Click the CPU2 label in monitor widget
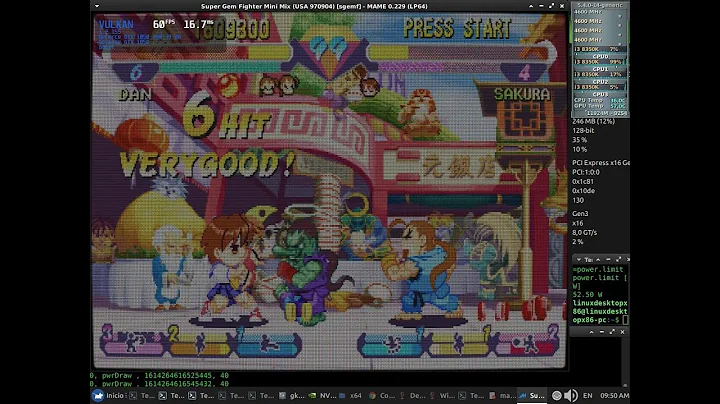The width and height of the screenshot is (720, 404). point(600,81)
